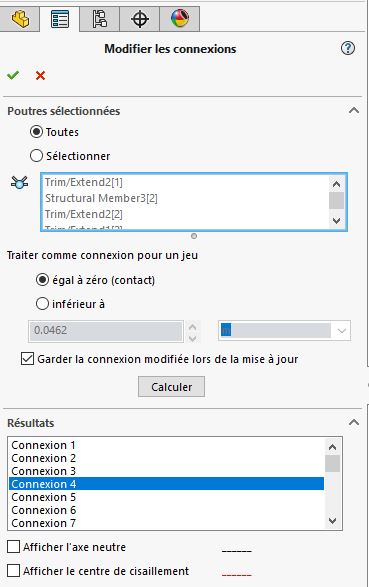The width and height of the screenshot is (369, 587).
Task: Select the Toutes radio button
Action: (x=36, y=132)
